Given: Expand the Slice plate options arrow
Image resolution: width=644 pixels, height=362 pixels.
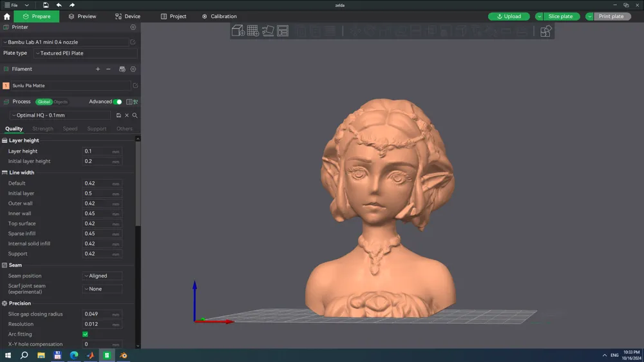Looking at the screenshot, I should [539, 17].
